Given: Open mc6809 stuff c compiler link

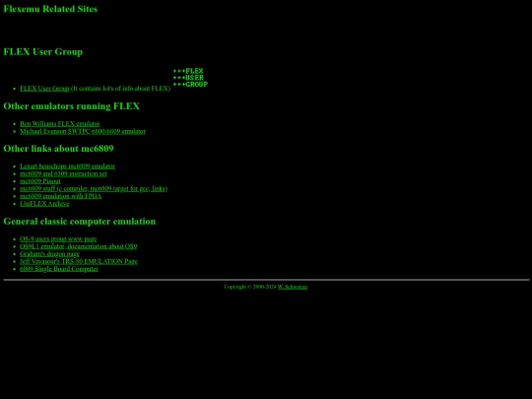Looking at the screenshot, I should pyautogui.click(x=94, y=188).
